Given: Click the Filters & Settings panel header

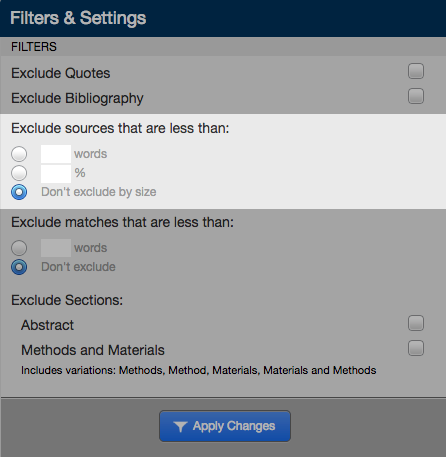Looking at the screenshot, I should [x=223, y=18].
